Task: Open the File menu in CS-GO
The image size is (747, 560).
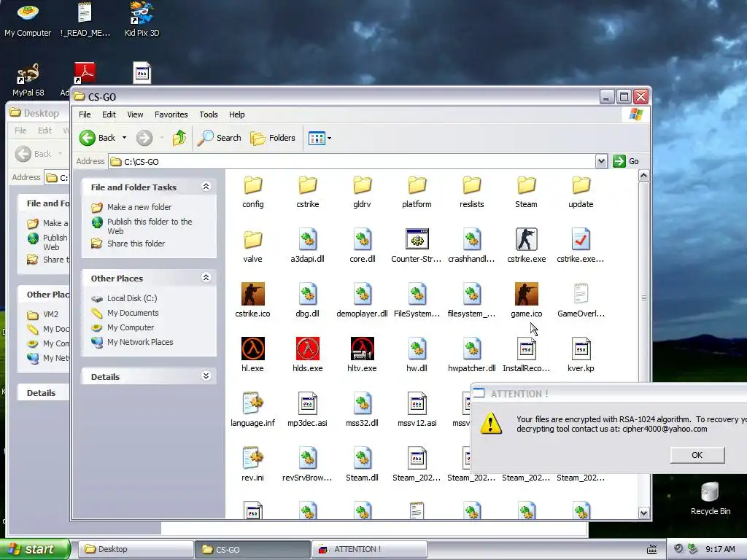Action: 85,114
